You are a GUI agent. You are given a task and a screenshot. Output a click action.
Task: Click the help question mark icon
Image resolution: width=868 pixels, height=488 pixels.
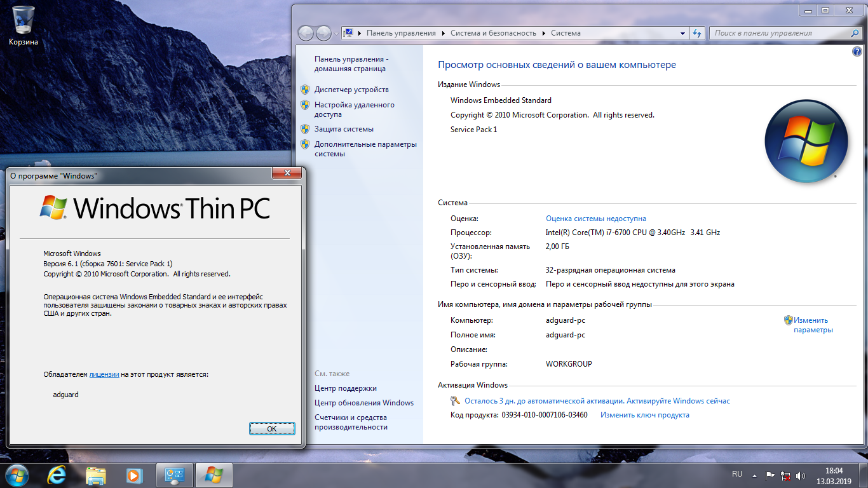click(x=857, y=52)
